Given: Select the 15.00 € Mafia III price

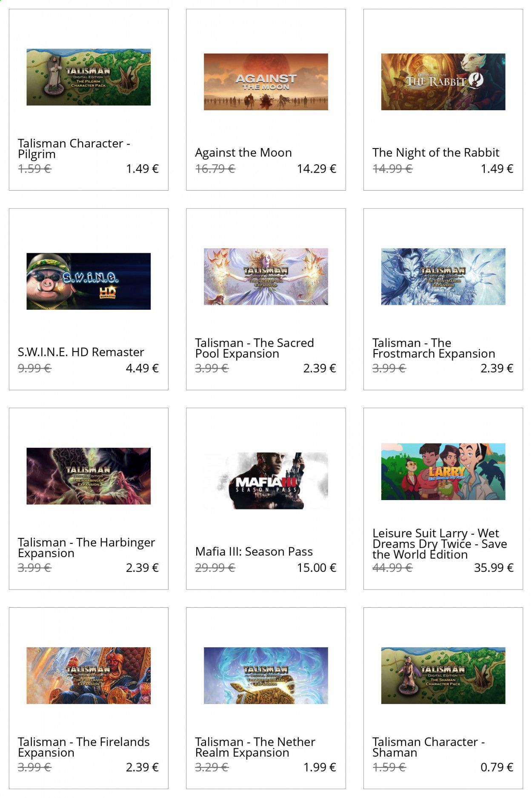Looking at the screenshot, I should 317,568.
